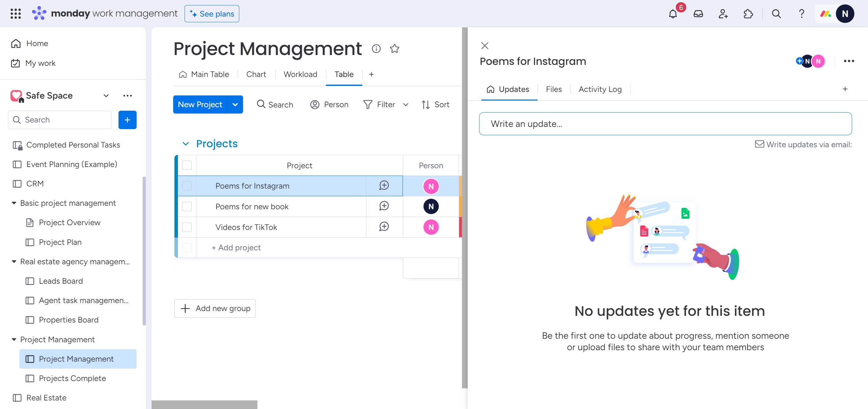Check the Poems for Instagram row checkbox

point(187,186)
